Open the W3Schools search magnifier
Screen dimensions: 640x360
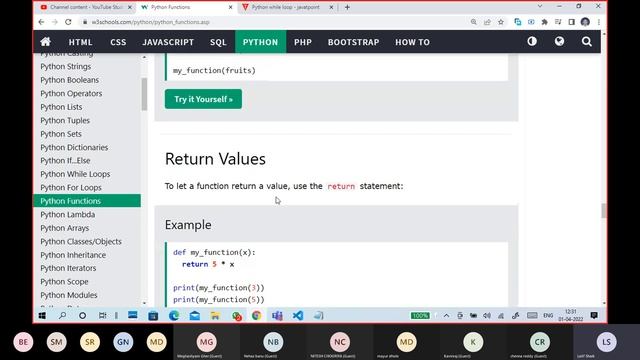tap(587, 42)
